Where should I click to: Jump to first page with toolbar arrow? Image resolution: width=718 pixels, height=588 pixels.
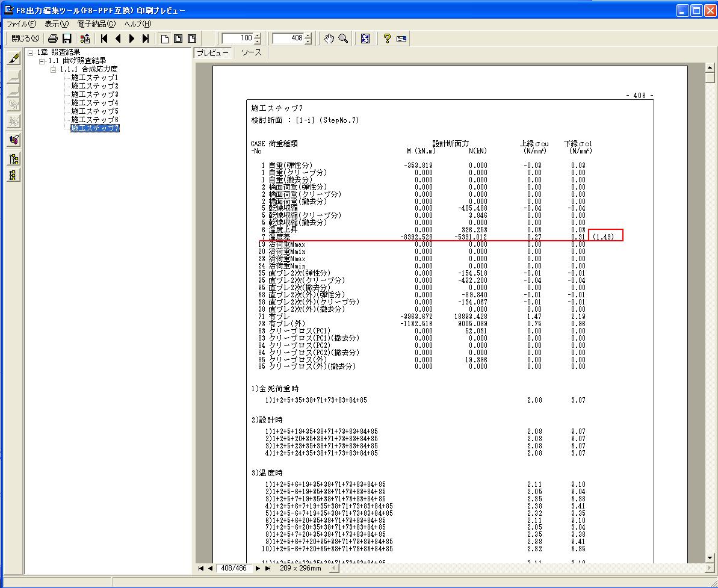pos(104,39)
